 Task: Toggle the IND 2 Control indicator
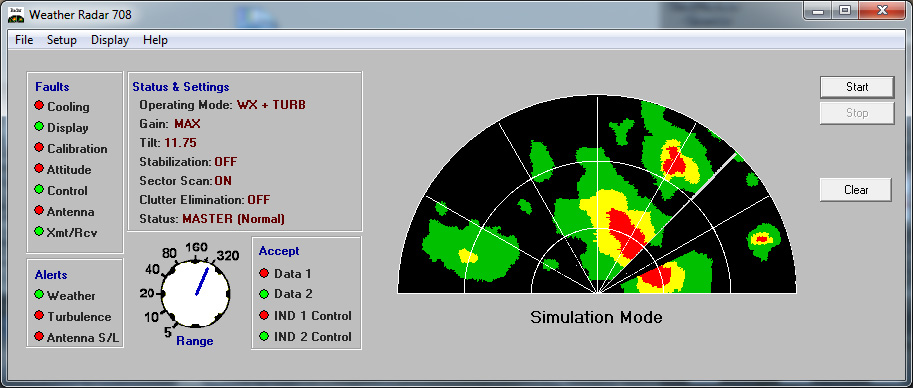point(264,336)
